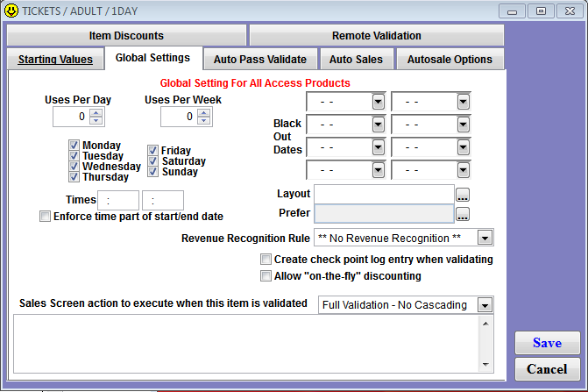
Task: Expand third row left Black Out date dropdown
Action: (379, 147)
